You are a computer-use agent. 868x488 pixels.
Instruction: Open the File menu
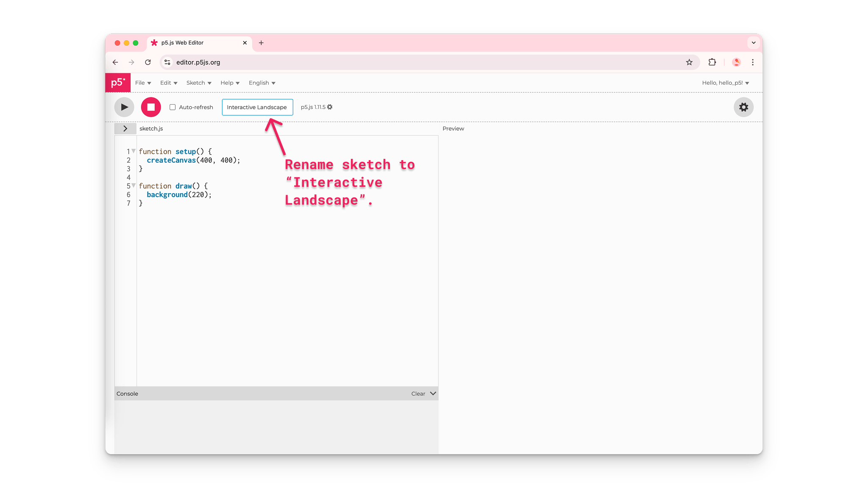pos(143,83)
